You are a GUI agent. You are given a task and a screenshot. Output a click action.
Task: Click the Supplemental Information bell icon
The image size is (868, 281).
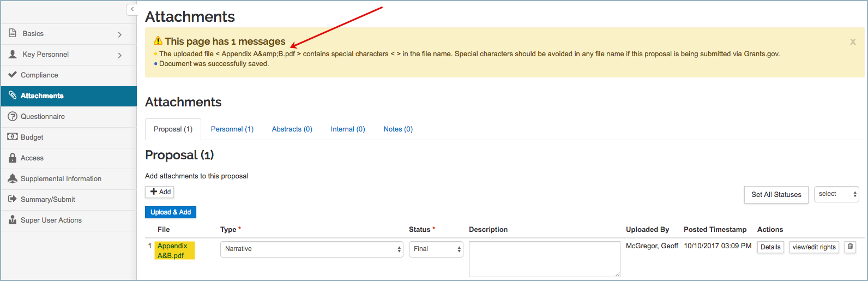tap(12, 178)
